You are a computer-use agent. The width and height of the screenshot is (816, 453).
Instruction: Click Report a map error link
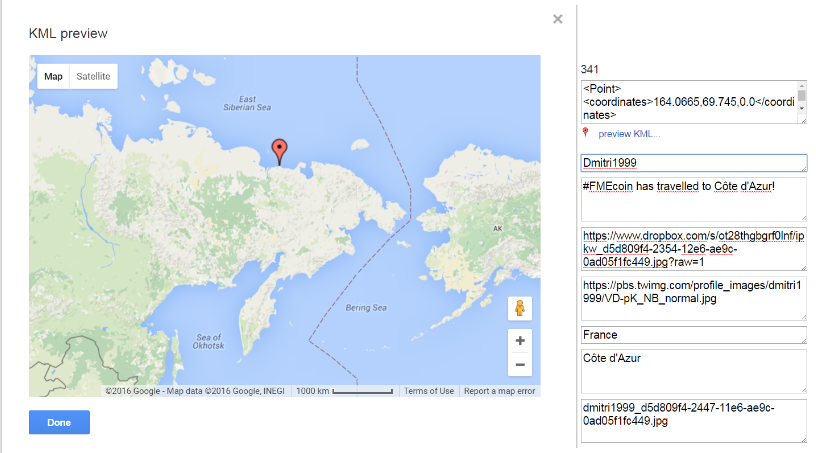pyautogui.click(x=499, y=391)
